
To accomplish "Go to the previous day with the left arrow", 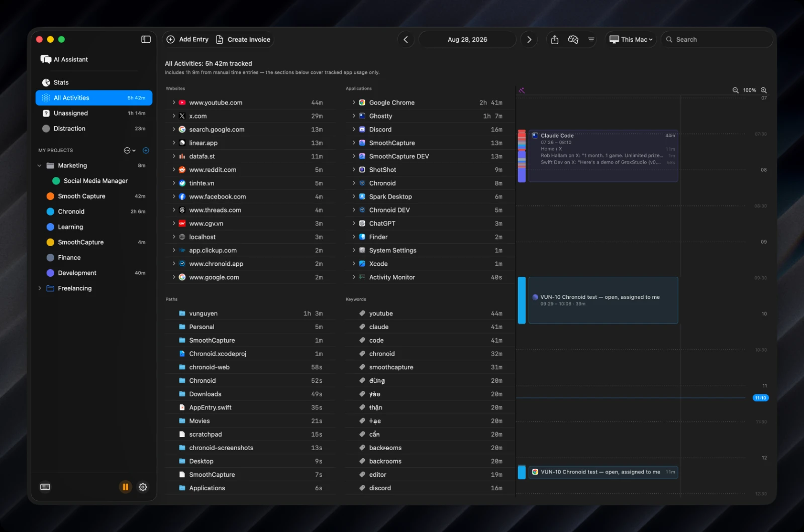I will 406,39.
